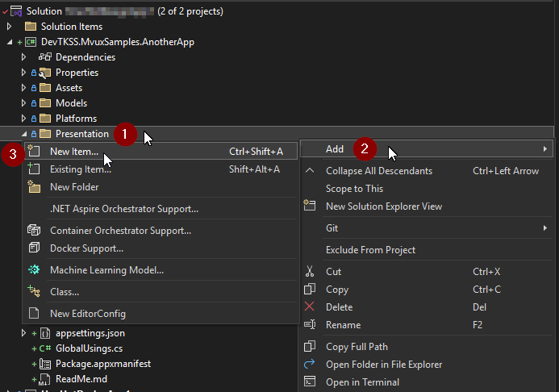Collapse the DevTKSS.MvuxSamples.AnotherApp project node
559x392 pixels.
(10, 42)
